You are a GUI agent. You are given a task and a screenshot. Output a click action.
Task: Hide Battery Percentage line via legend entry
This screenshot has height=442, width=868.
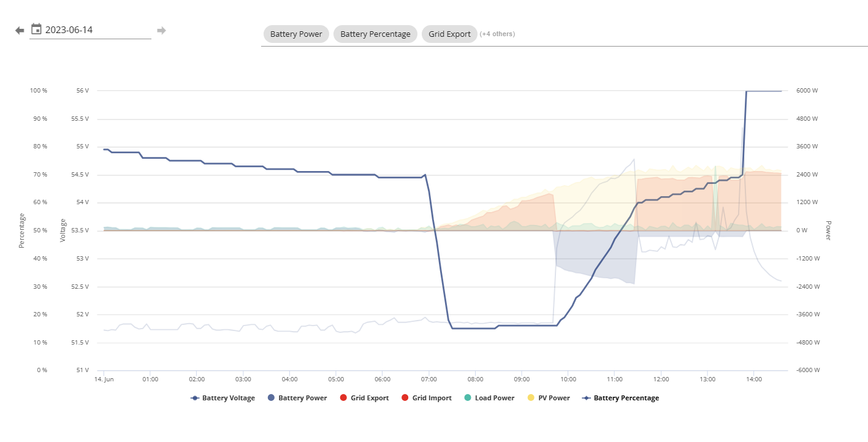pos(620,398)
